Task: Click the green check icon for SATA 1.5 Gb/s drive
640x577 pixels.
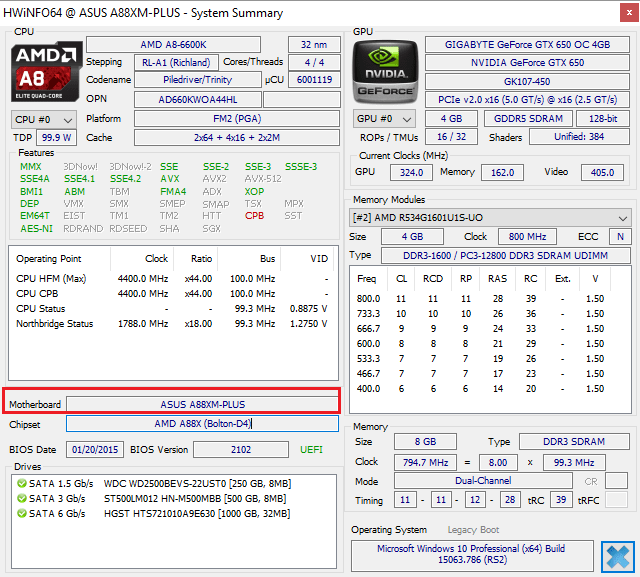Action: [22, 484]
